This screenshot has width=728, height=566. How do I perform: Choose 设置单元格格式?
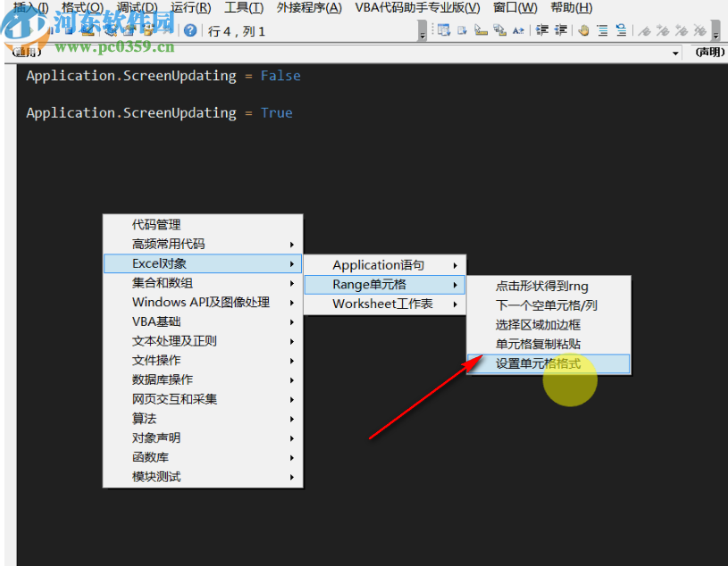548,363
